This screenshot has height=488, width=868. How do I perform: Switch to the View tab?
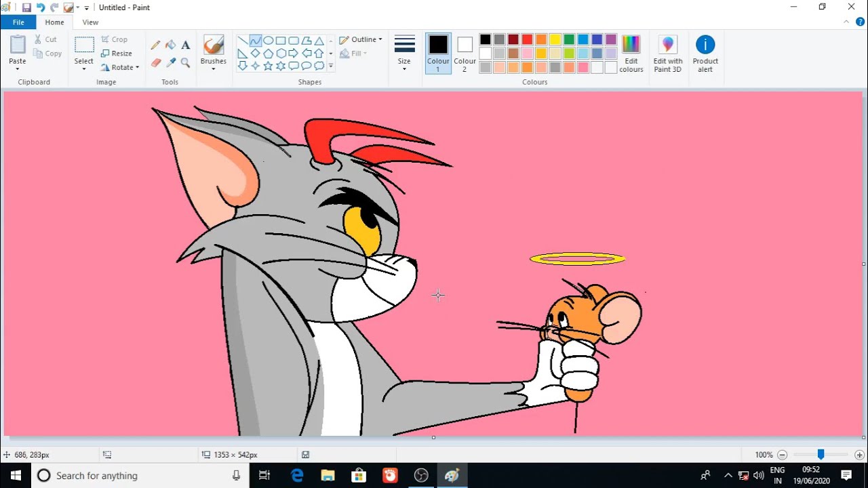(x=90, y=22)
